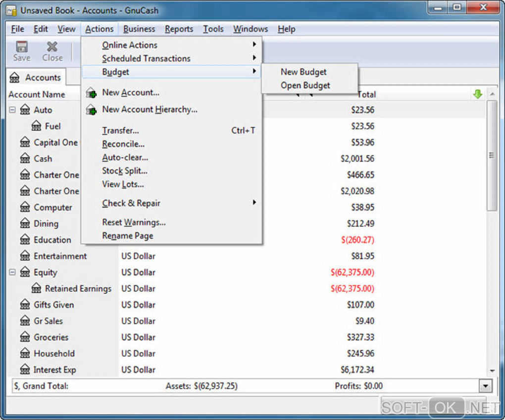Click the Retained Earnings account icon
Screen dimensions: 505x420
tap(37, 288)
